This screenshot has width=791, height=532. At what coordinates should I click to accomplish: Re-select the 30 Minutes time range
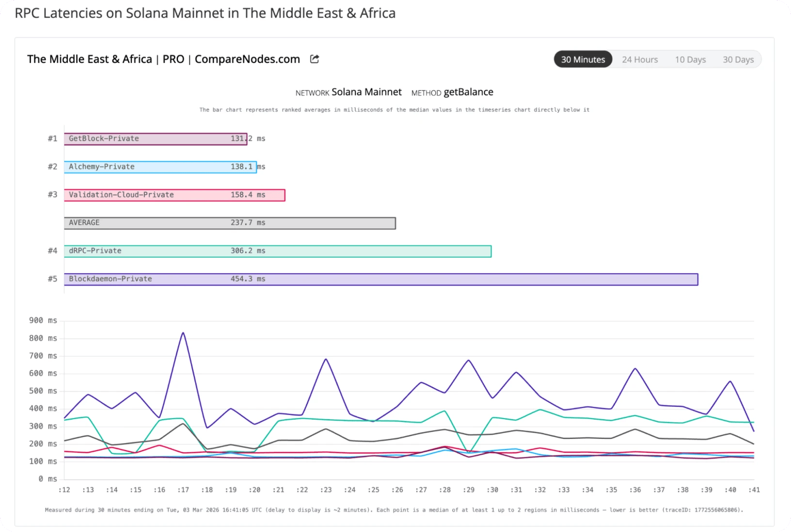pos(583,59)
